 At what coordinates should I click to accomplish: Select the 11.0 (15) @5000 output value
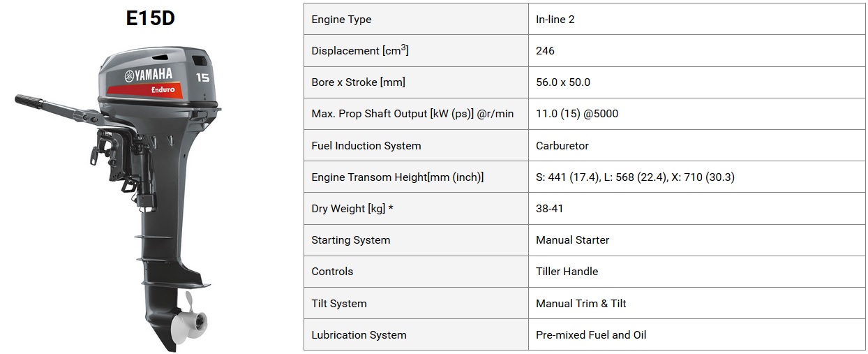point(577,114)
